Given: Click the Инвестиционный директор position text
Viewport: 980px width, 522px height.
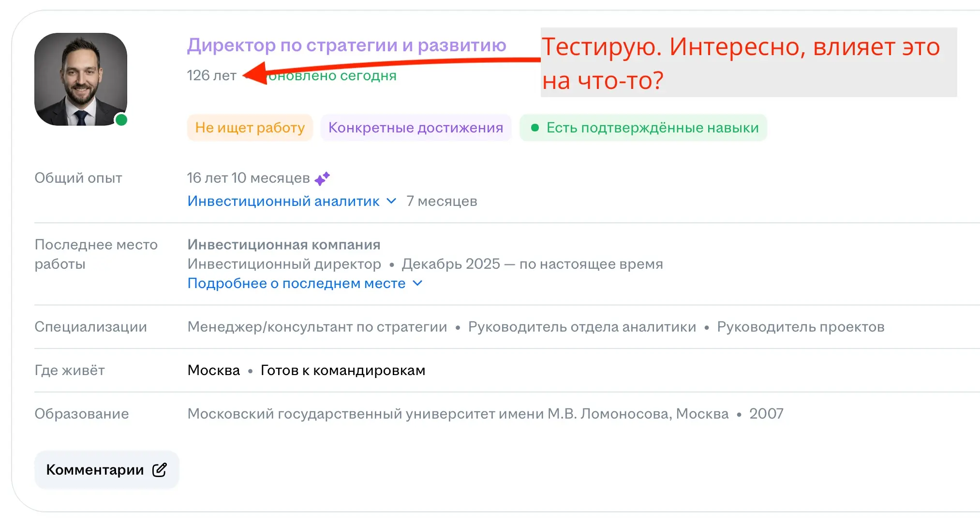Looking at the screenshot, I should [284, 264].
